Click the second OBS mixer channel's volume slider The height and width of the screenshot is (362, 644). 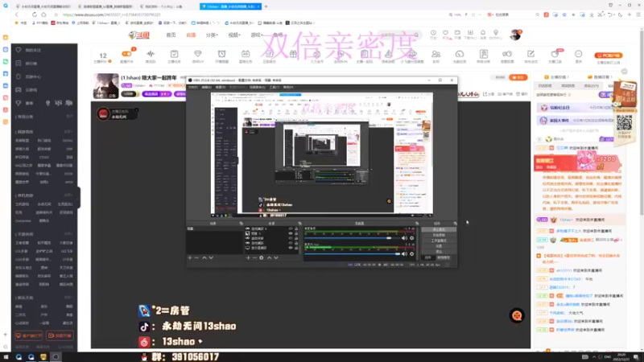(352, 254)
